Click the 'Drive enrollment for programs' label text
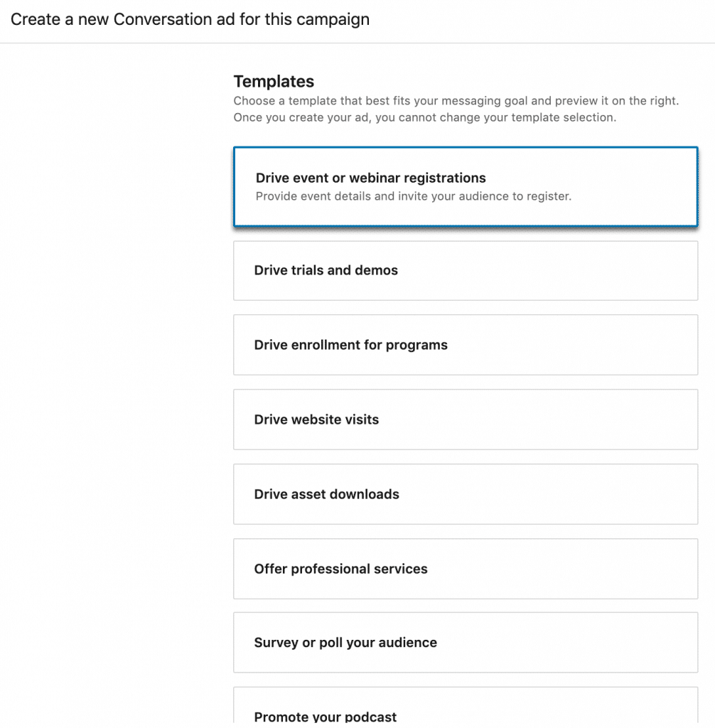Image resolution: width=715 pixels, height=728 pixels. [x=350, y=346]
